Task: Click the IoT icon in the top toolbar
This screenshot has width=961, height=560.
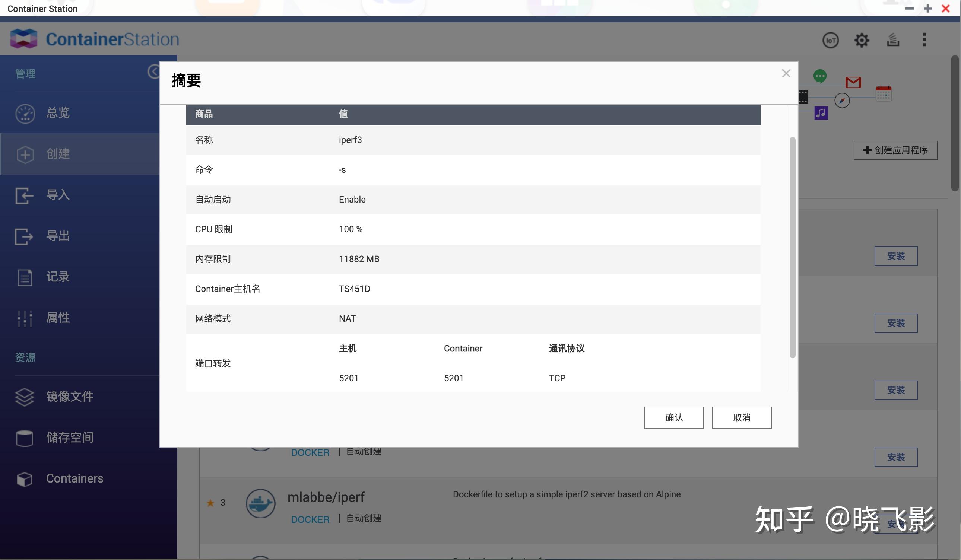Action: pos(831,39)
